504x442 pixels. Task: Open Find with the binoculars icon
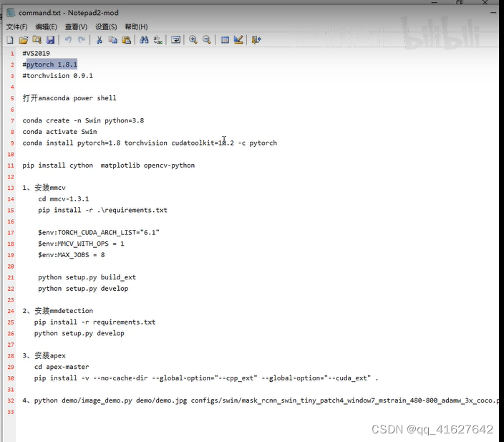click(x=144, y=40)
